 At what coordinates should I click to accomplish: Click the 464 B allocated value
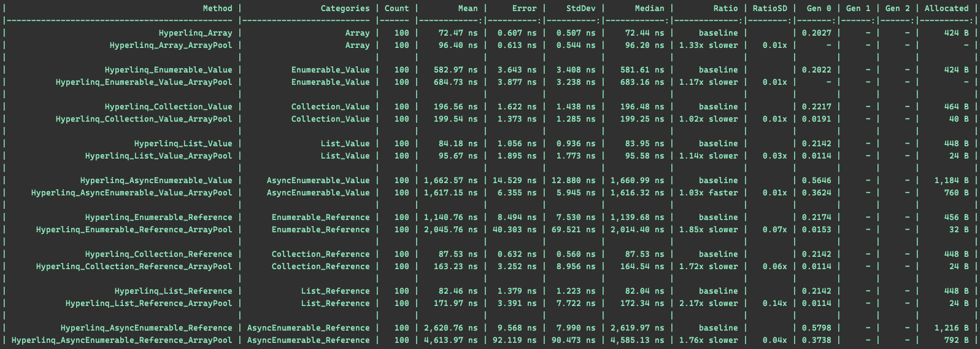tap(957, 107)
